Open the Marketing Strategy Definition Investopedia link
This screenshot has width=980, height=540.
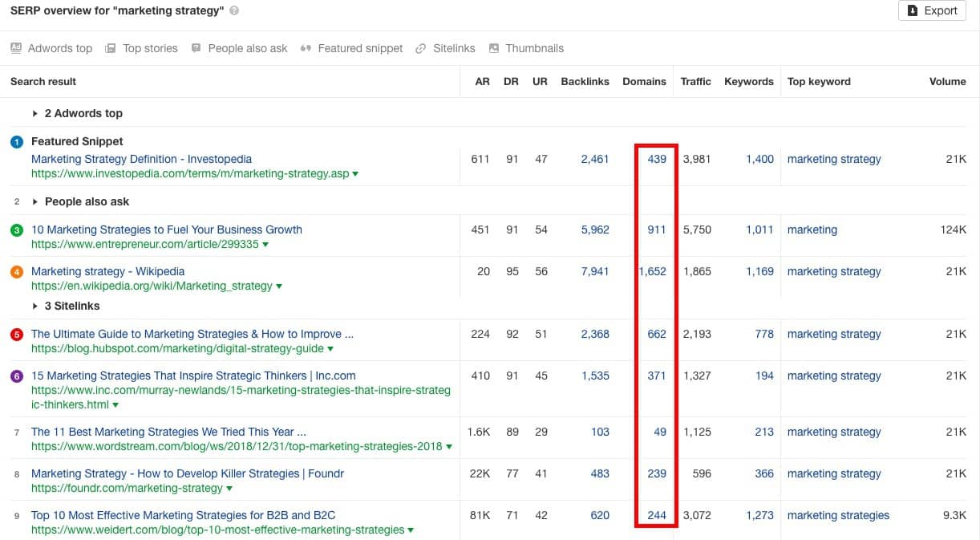tap(141, 159)
